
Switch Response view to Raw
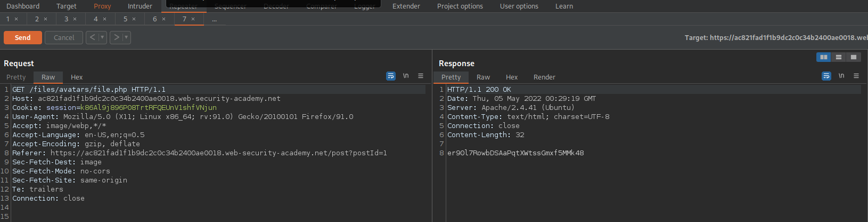point(483,77)
